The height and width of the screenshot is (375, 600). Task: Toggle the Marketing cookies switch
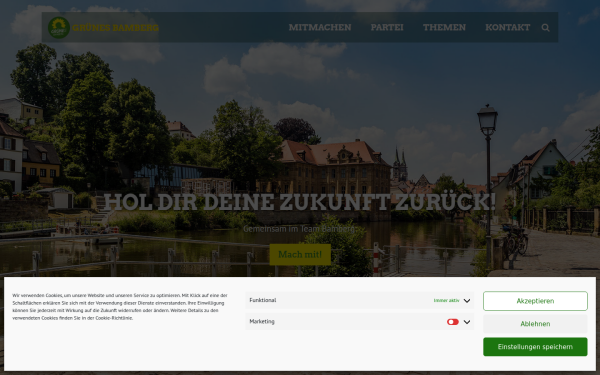(453, 322)
